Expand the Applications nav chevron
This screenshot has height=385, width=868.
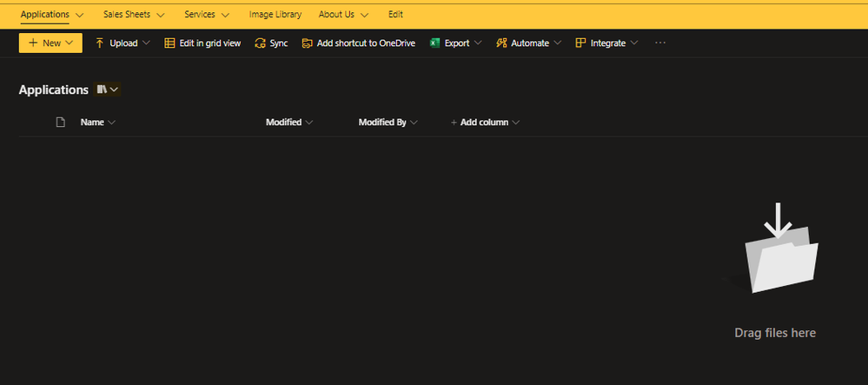79,15
